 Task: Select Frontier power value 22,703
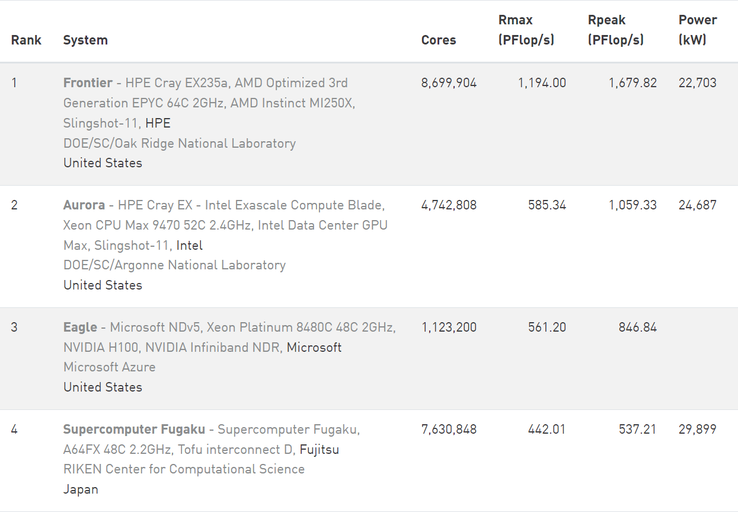[697, 83]
